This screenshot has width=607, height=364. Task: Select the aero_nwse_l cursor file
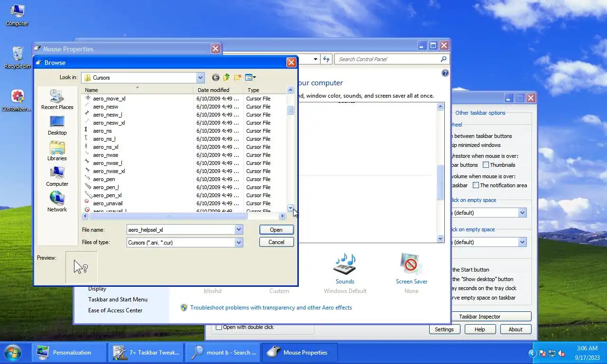click(x=108, y=163)
